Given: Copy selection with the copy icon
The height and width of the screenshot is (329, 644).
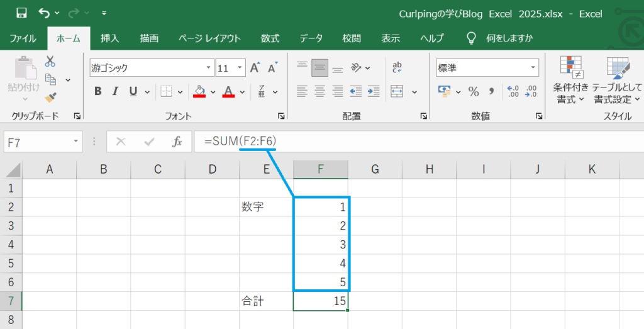Looking at the screenshot, I should click(50, 79).
